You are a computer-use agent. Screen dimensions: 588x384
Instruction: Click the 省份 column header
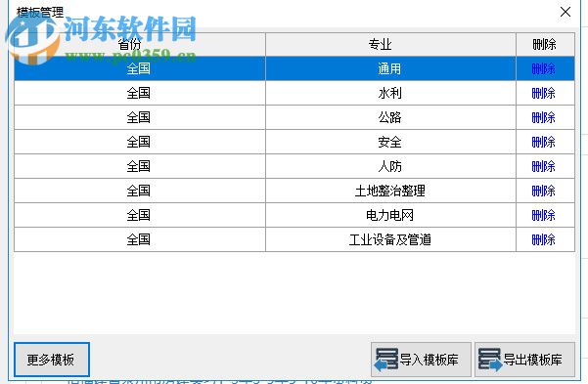coord(140,45)
